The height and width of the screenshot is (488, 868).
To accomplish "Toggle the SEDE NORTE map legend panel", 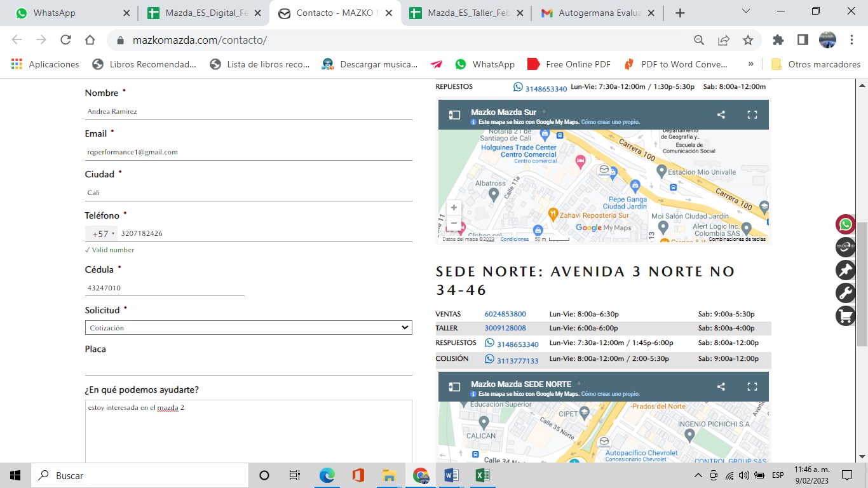I will tap(454, 386).
